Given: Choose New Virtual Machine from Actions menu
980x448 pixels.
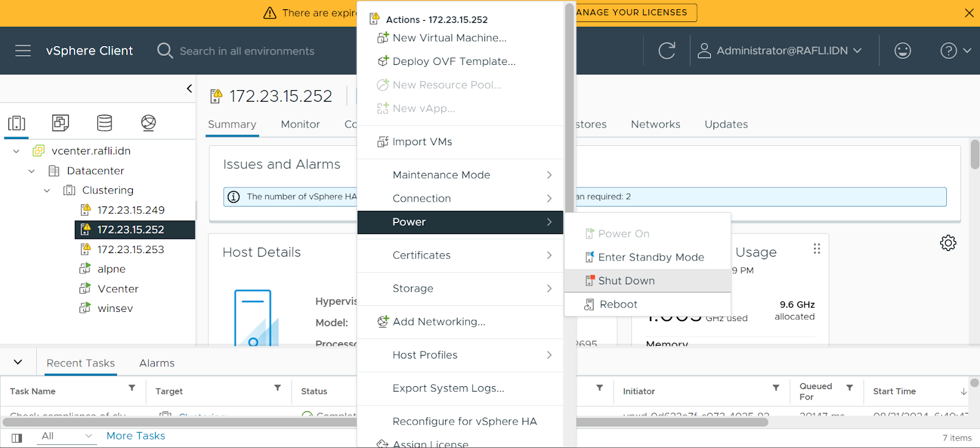Looking at the screenshot, I should pos(460,38).
